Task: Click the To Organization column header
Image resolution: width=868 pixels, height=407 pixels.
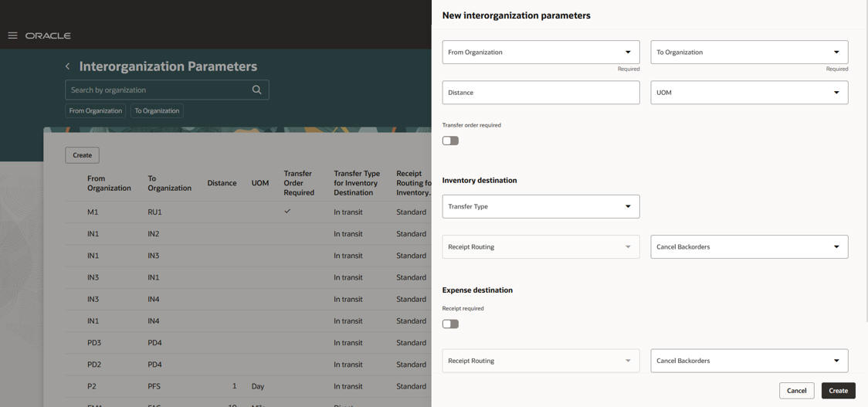Action: 169,183
